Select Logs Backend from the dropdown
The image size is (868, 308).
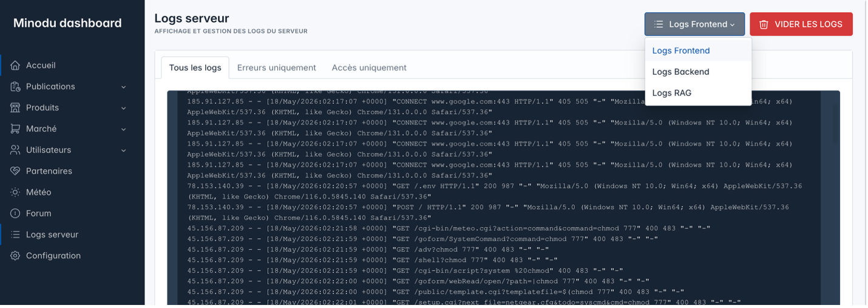(x=698, y=72)
